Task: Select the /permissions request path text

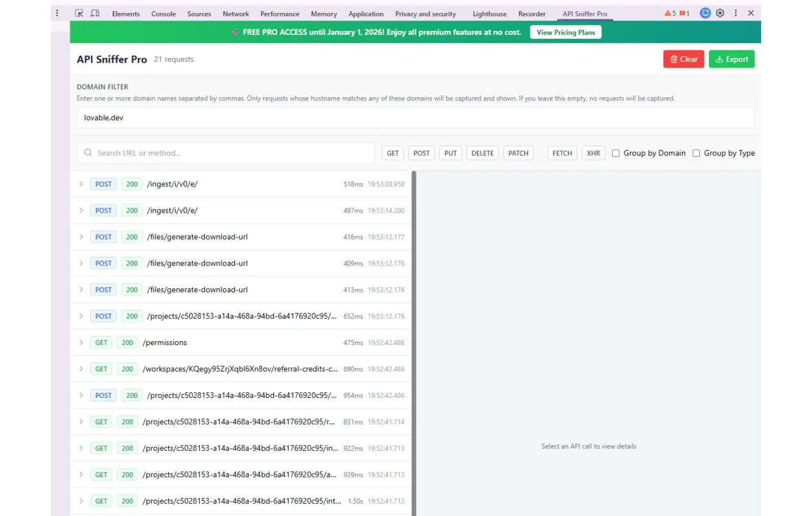Action: [165, 342]
